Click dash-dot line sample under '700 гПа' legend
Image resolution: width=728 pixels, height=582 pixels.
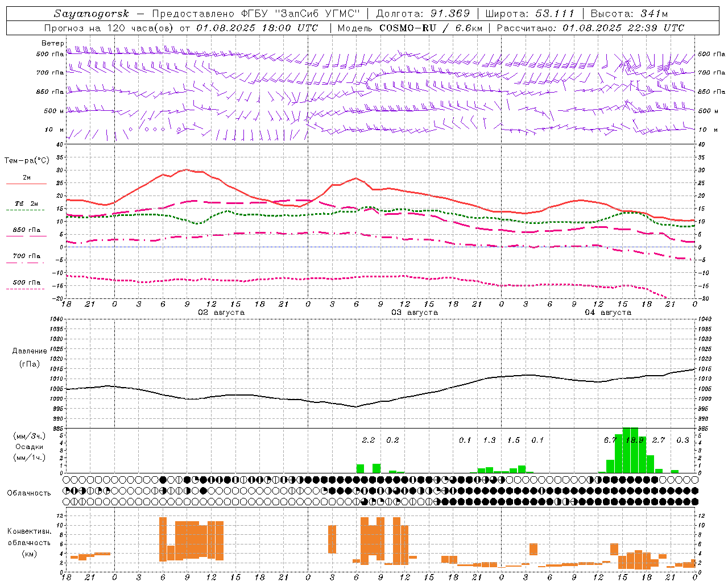[26, 263]
